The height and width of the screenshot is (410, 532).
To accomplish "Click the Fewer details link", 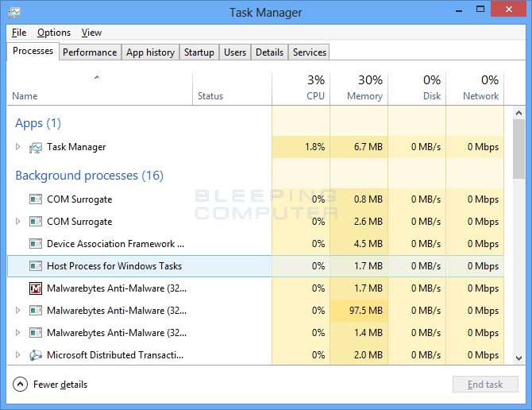I will coord(60,385).
